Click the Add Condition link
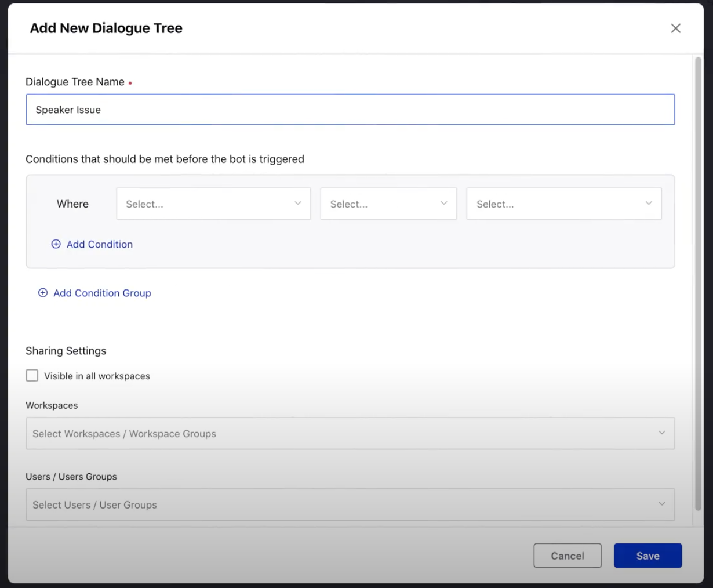 point(99,244)
